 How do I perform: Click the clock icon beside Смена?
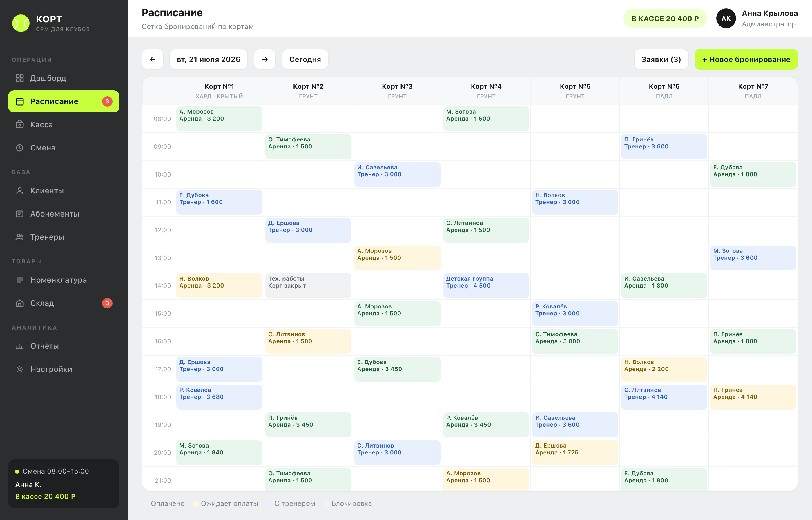pos(20,148)
